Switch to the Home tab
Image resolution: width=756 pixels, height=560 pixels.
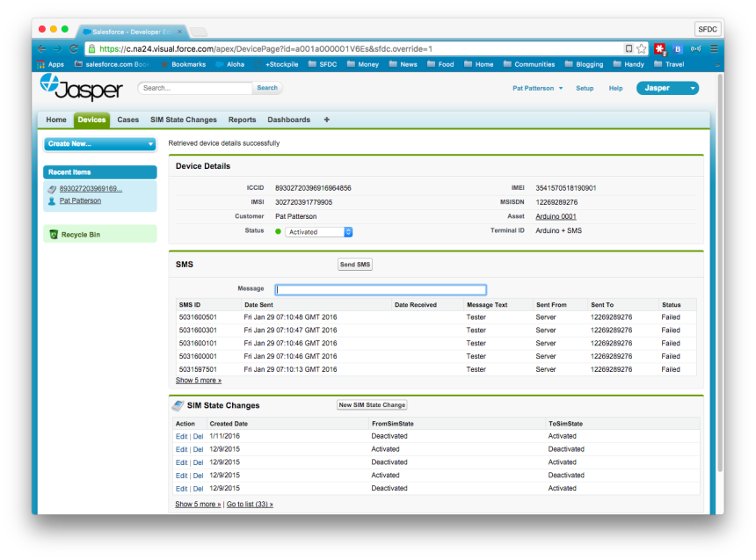[56, 120]
